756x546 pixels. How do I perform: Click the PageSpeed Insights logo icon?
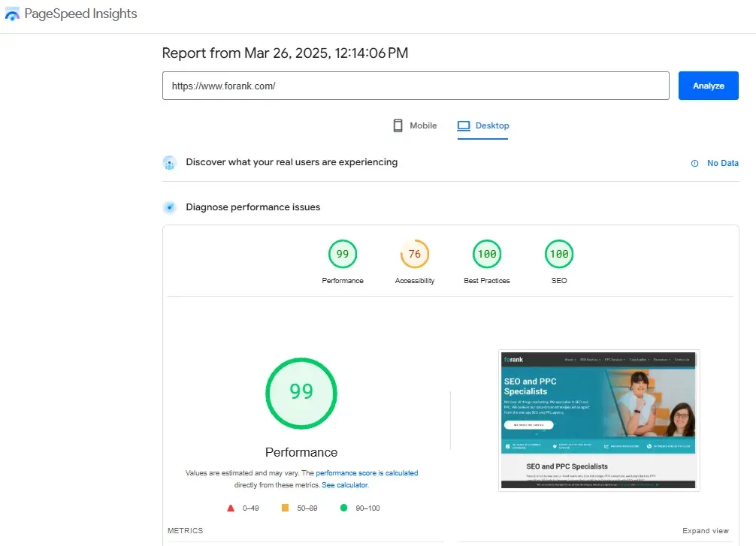[x=12, y=14]
